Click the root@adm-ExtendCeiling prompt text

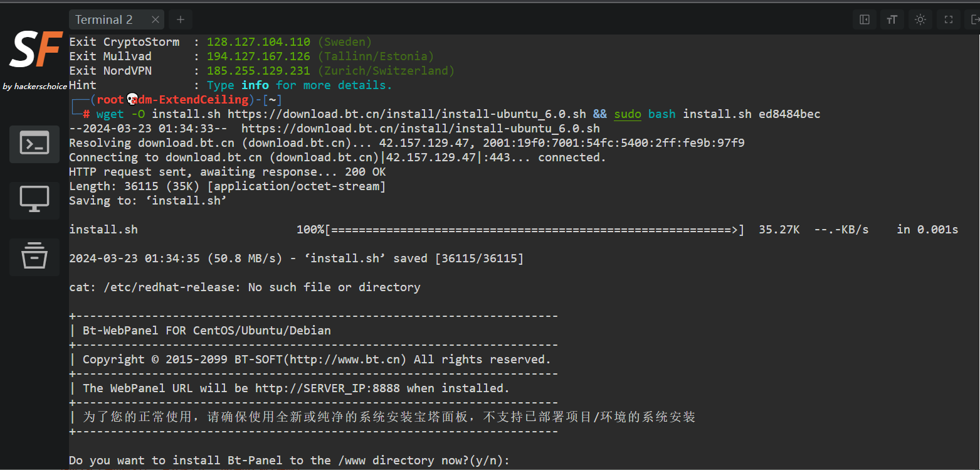click(x=172, y=100)
